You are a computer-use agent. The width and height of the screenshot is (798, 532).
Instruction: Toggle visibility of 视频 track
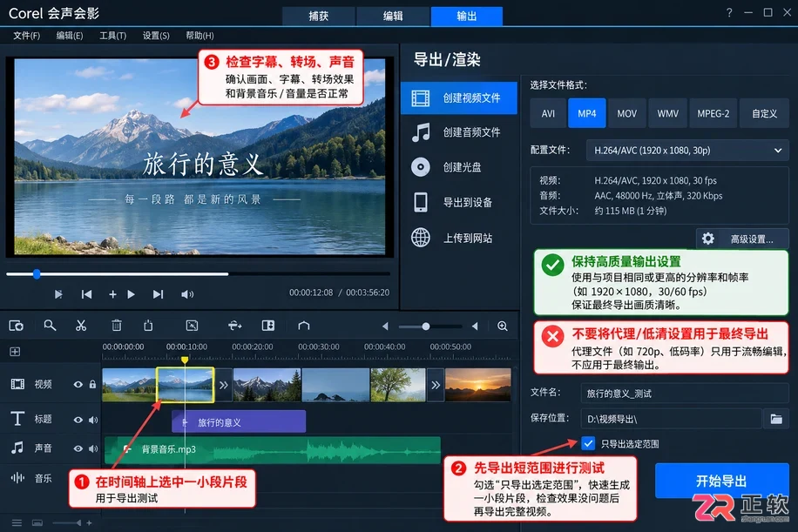pyautogui.click(x=78, y=385)
